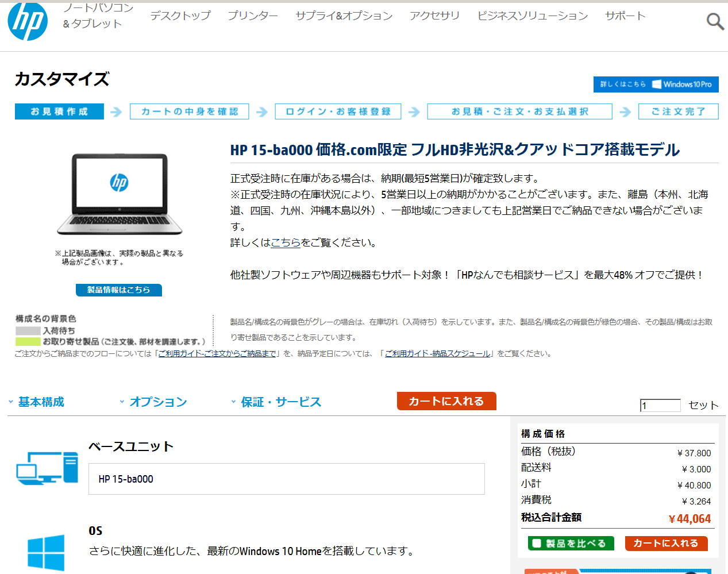728x574 pixels.
Task: Open the プリンター menu
Action: click(252, 16)
